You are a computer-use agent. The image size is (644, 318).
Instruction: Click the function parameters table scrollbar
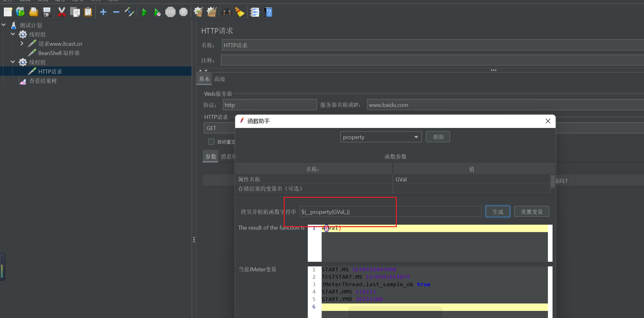pos(553,181)
